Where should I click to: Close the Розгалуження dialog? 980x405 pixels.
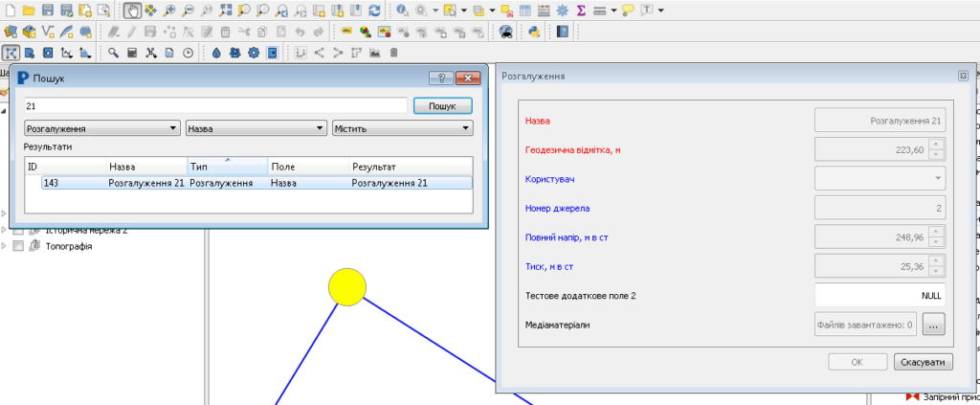[963, 76]
